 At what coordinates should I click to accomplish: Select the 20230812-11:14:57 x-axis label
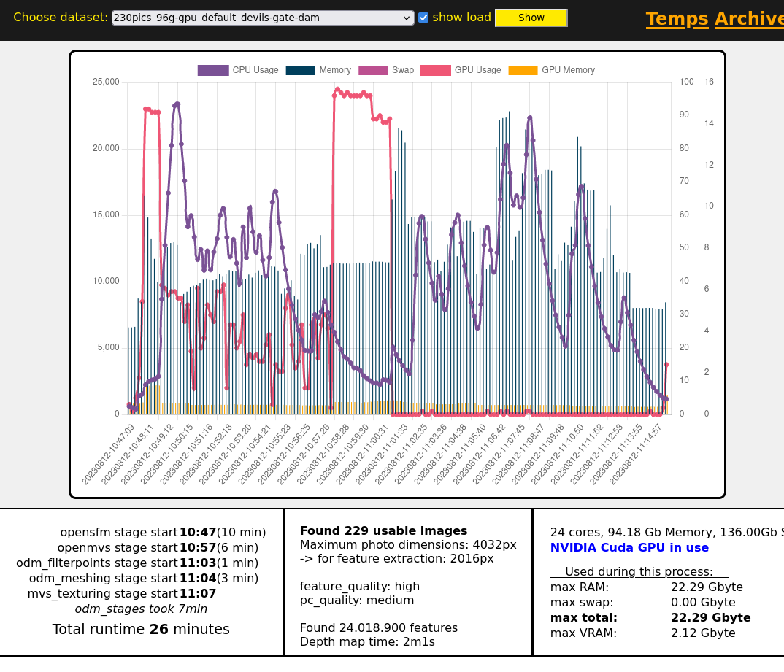pyautogui.click(x=637, y=452)
